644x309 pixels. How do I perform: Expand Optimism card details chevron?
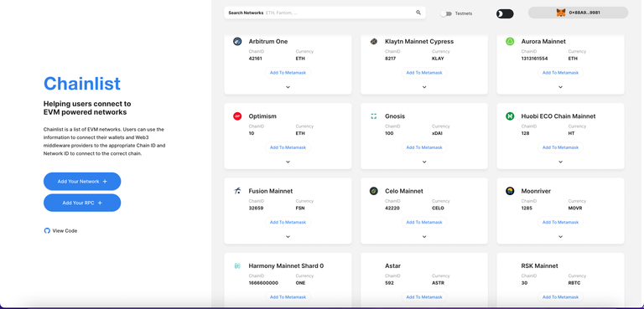288,162
